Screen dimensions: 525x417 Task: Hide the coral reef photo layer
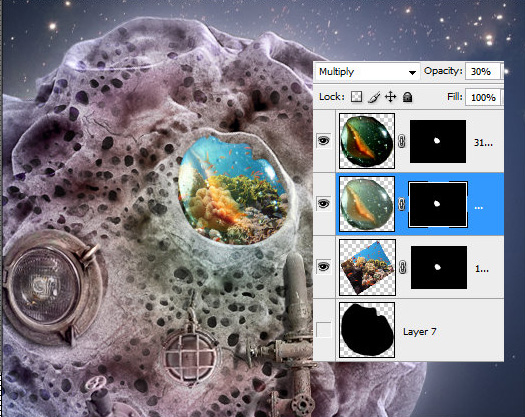pos(323,267)
